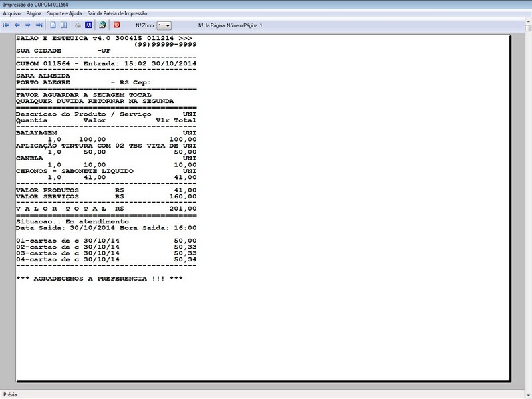Open the Página menu
This screenshot has width=532, height=399.
[x=34, y=13]
